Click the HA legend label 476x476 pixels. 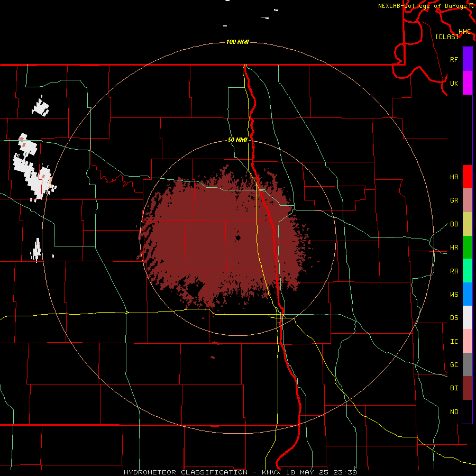(454, 177)
